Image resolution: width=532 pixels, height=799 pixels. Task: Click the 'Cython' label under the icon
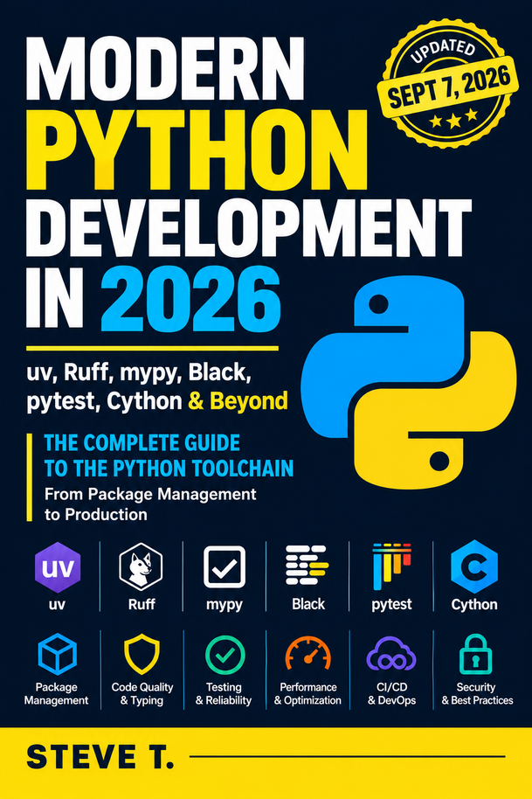click(x=474, y=605)
